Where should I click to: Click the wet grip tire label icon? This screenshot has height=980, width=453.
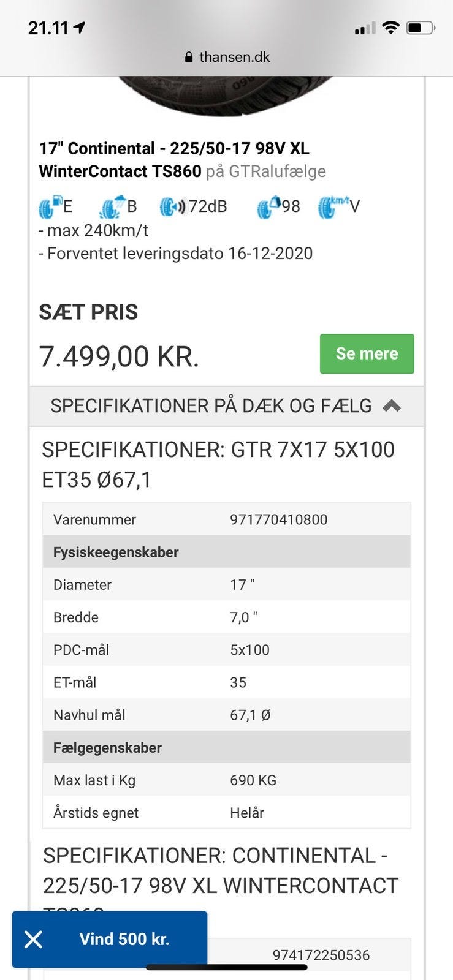tap(111, 207)
